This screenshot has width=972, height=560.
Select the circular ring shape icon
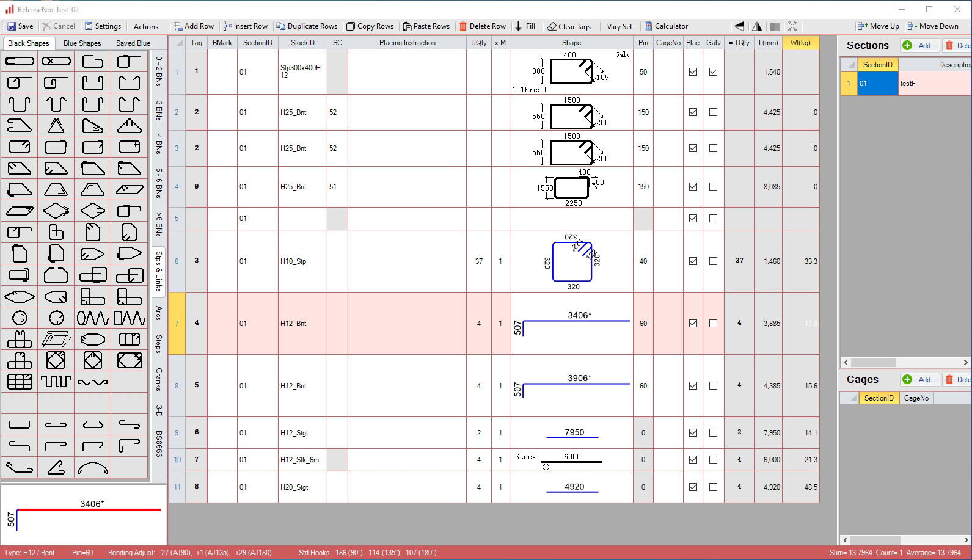coord(20,318)
